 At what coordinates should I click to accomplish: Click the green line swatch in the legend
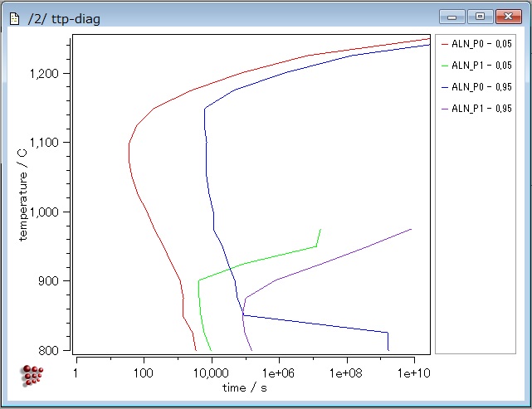pyautogui.click(x=444, y=65)
